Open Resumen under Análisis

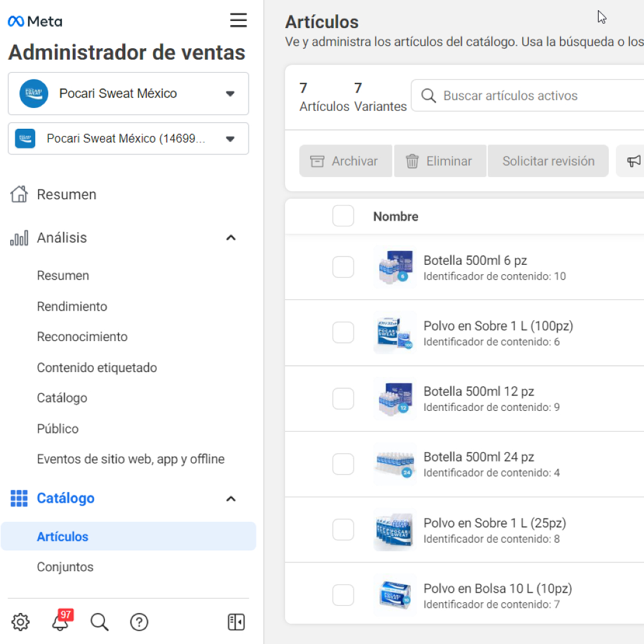point(63,275)
